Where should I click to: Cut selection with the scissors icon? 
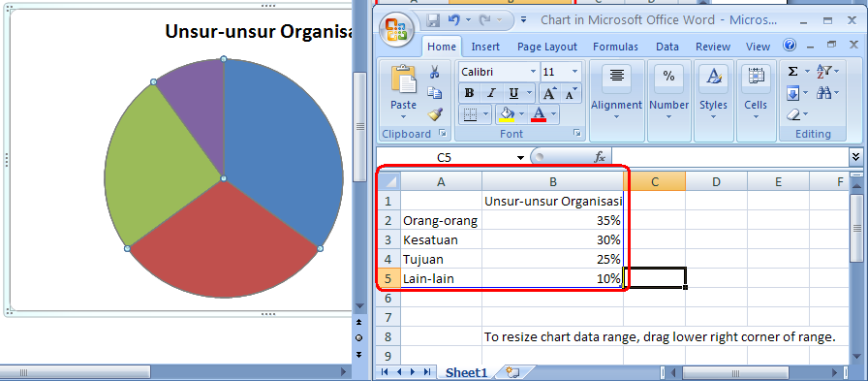click(x=435, y=72)
